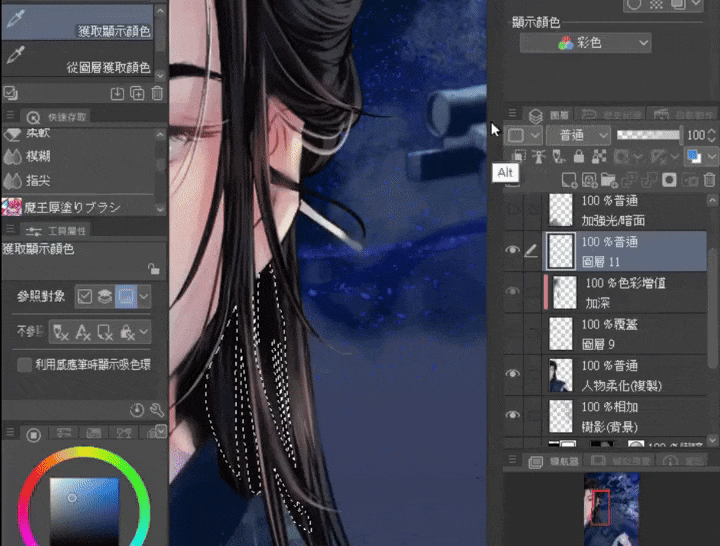The image size is (720, 546).
Task: Open Quick Access panel hamburger menu
Action: coord(10,115)
